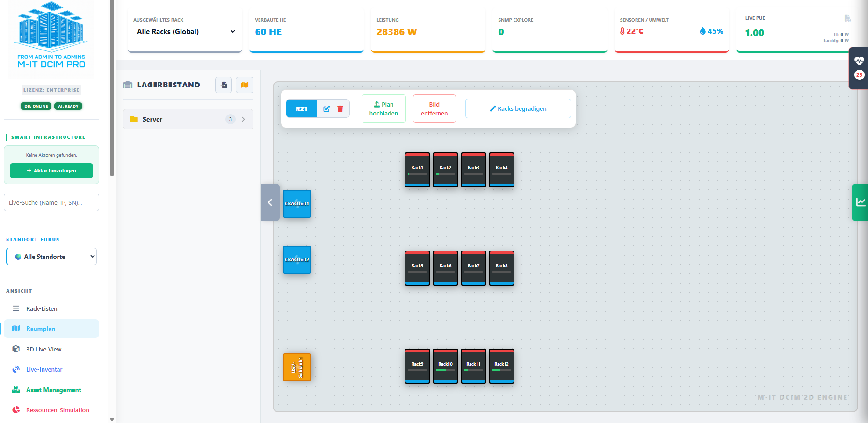Select Rack9 on the floor plan
The height and width of the screenshot is (423, 868).
click(417, 366)
